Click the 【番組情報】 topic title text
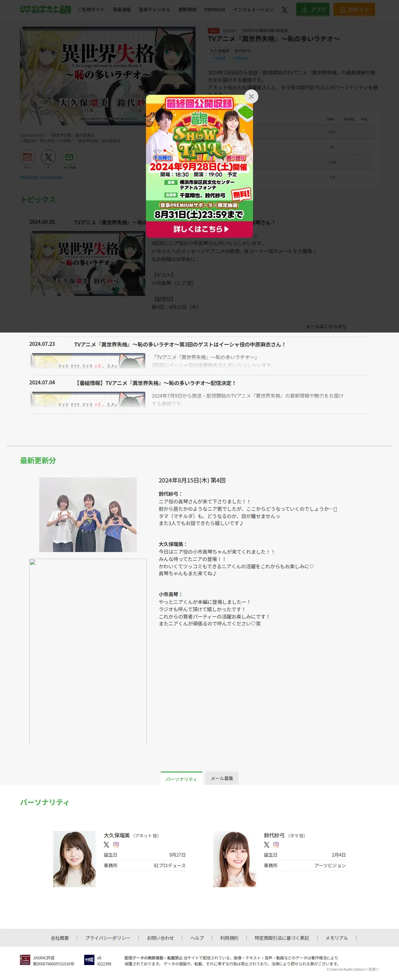Screen dimensions: 399x980 [x=156, y=383]
